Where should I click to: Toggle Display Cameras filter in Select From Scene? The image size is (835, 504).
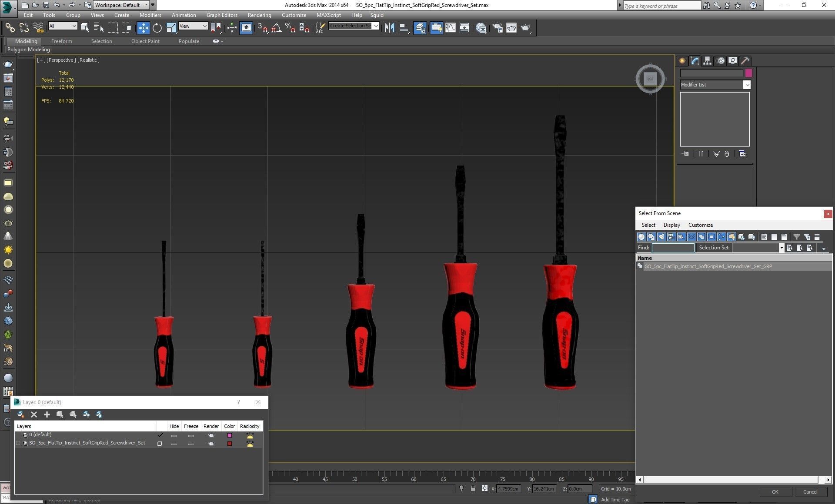pyautogui.click(x=671, y=237)
